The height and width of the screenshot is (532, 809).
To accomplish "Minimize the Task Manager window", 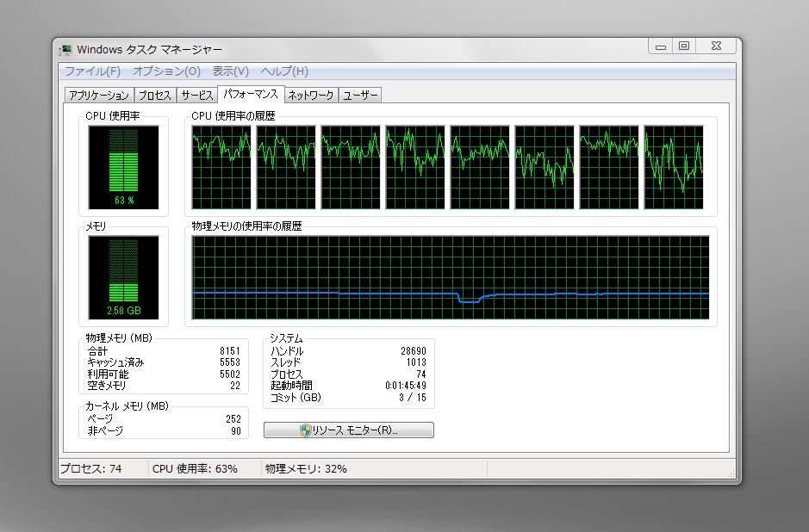I will coord(661,46).
